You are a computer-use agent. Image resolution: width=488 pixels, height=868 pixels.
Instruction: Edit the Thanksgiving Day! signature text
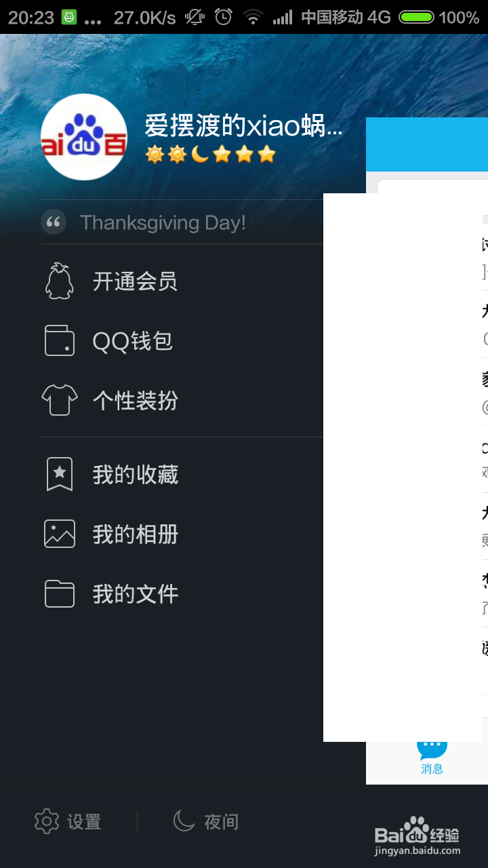(x=163, y=222)
